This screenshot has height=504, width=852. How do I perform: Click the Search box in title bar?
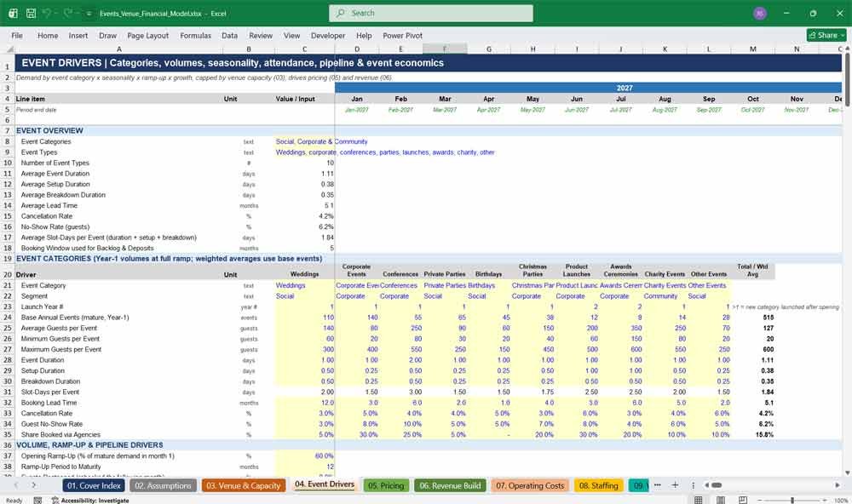coord(431,13)
